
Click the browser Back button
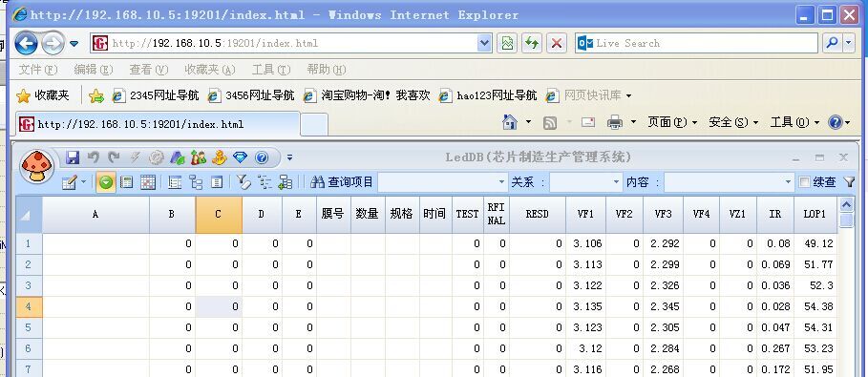[x=26, y=43]
